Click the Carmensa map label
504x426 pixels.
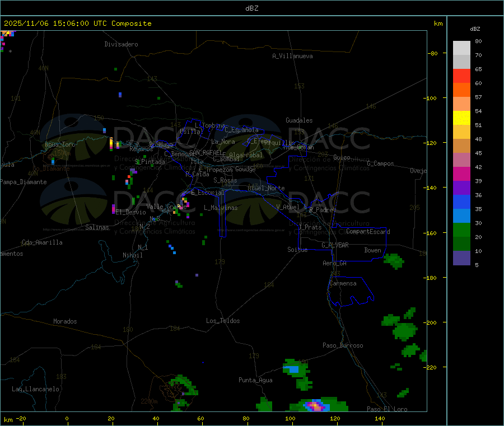[343, 283]
